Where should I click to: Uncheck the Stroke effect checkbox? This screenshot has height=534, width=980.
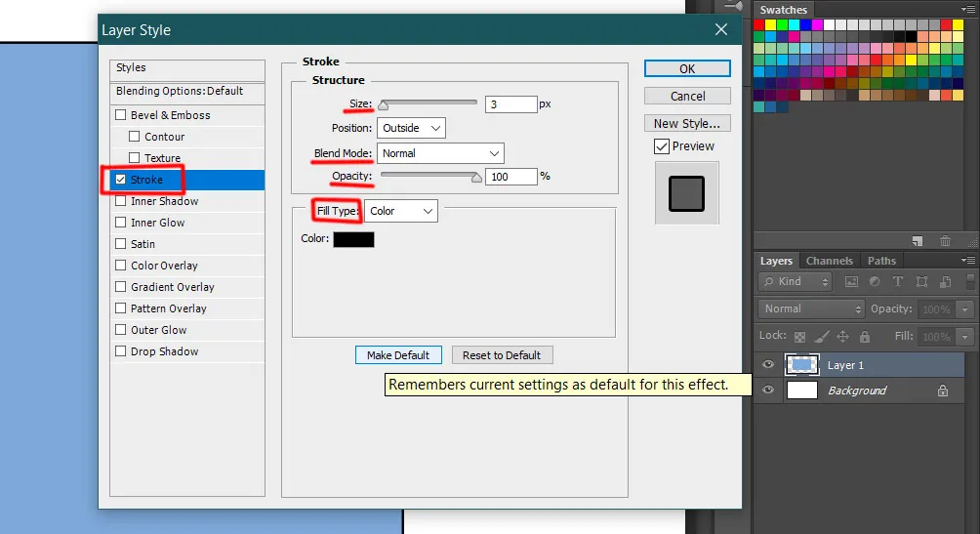tap(121, 180)
